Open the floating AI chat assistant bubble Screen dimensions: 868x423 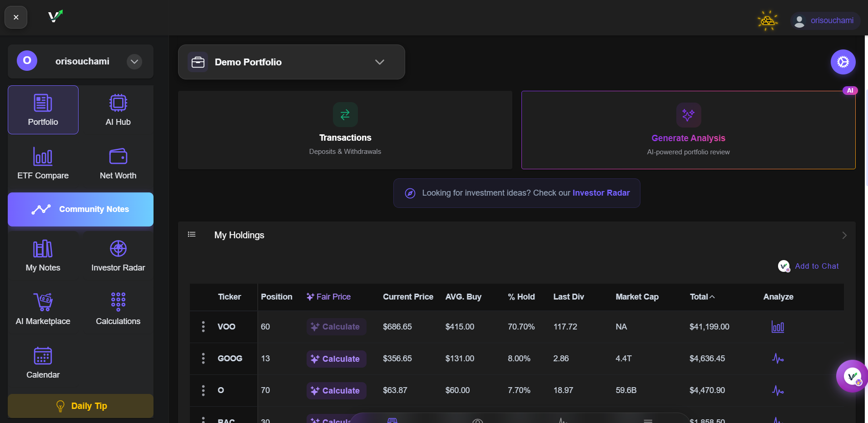852,376
